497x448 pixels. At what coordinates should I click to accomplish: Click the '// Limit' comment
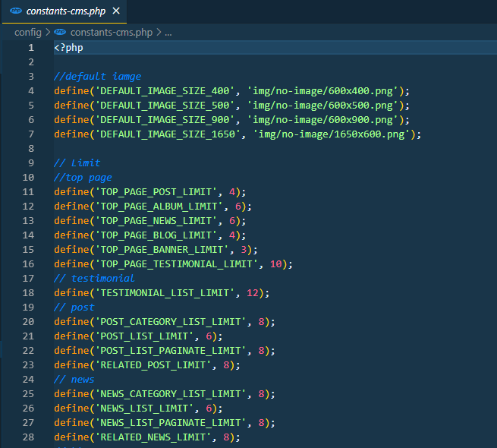point(77,163)
